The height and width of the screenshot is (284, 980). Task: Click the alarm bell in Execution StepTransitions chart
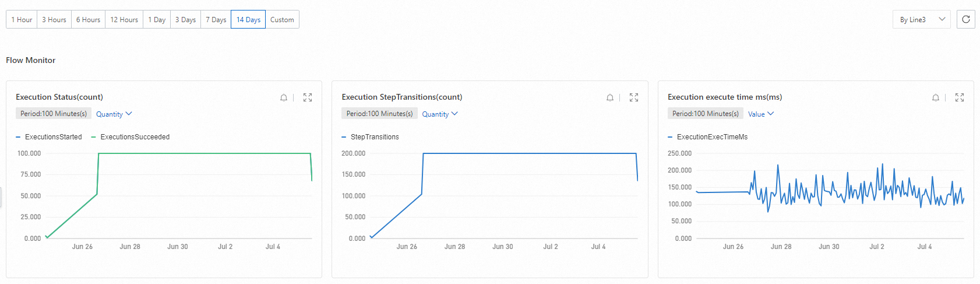[610, 97]
